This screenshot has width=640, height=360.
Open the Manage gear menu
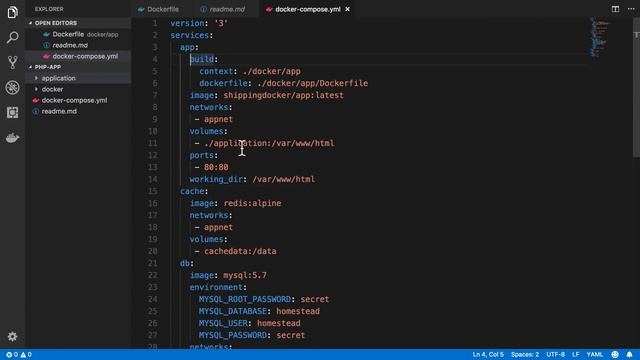click(12, 336)
